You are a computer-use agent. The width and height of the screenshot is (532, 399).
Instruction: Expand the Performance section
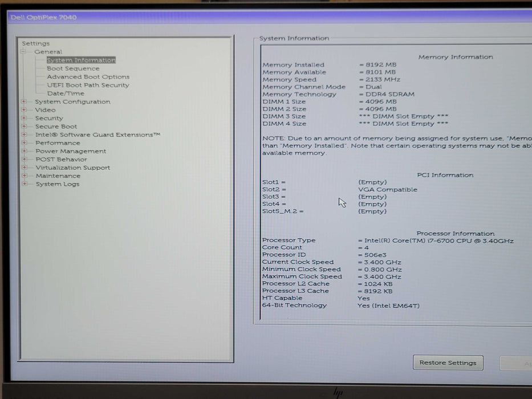click(x=24, y=142)
